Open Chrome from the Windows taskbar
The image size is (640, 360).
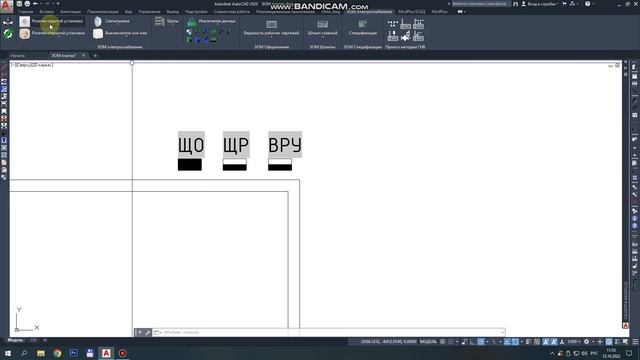(57, 353)
